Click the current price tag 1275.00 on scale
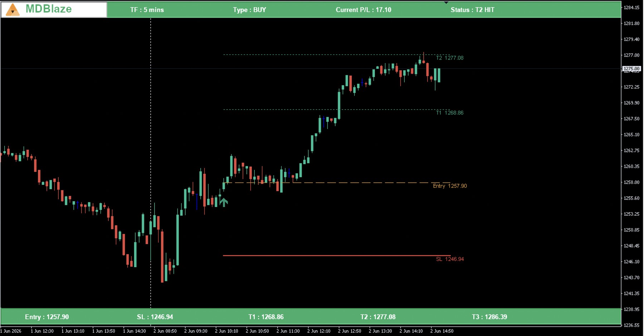The height and width of the screenshot is (336, 644). [631, 68]
